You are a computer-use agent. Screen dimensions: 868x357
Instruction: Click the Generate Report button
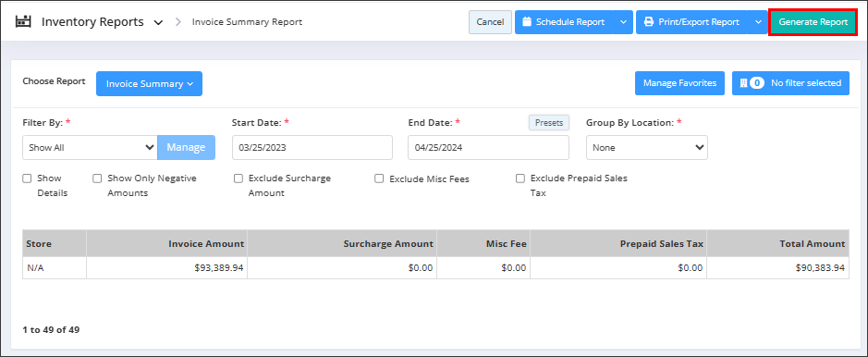pyautogui.click(x=813, y=22)
